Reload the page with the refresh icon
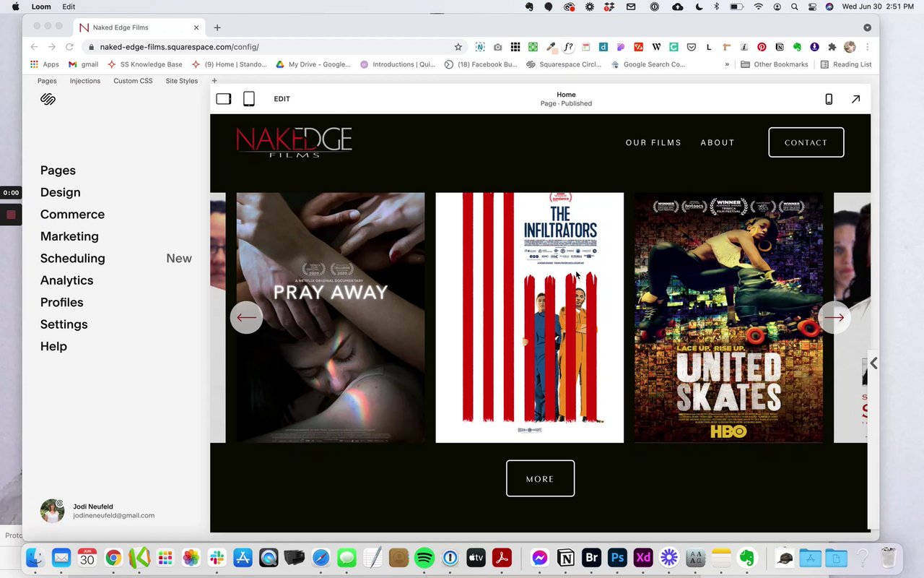Viewport: 924px width, 578px height. tap(69, 47)
